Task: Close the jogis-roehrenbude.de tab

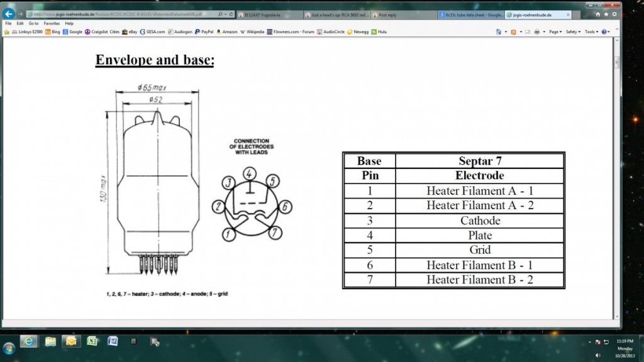Action: click(x=569, y=14)
